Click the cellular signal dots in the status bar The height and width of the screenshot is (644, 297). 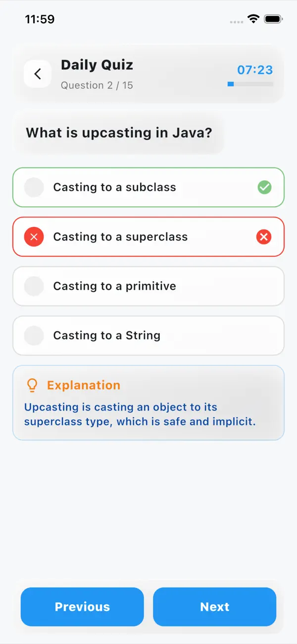point(236,21)
